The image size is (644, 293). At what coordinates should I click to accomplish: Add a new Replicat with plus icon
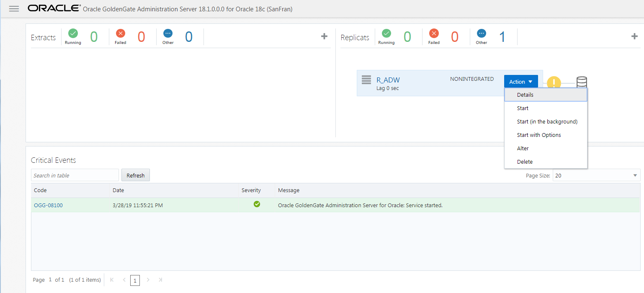[x=634, y=36]
